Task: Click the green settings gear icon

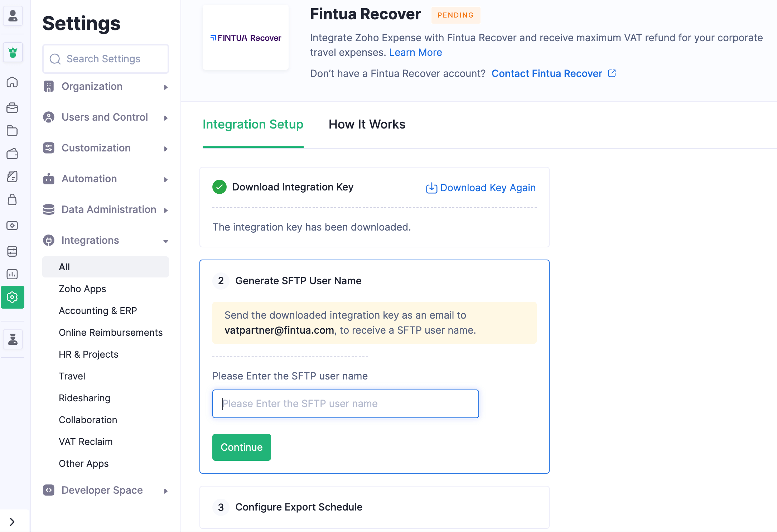Action: click(12, 297)
